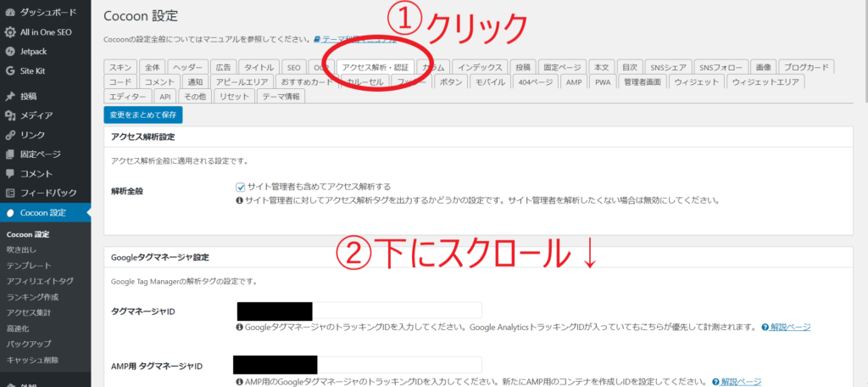
Task: Open the ウィジェットエリア tab
Action: pyautogui.click(x=765, y=82)
